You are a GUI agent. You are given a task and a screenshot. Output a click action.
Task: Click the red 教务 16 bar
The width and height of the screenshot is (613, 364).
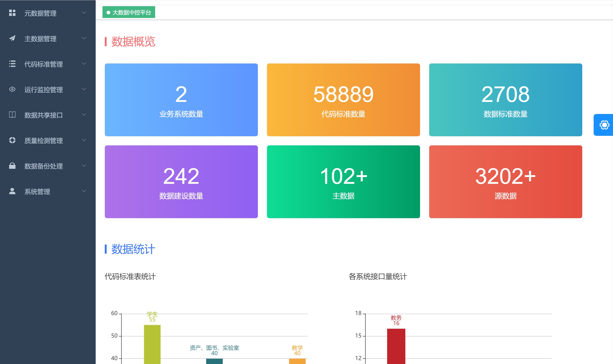[x=396, y=346]
